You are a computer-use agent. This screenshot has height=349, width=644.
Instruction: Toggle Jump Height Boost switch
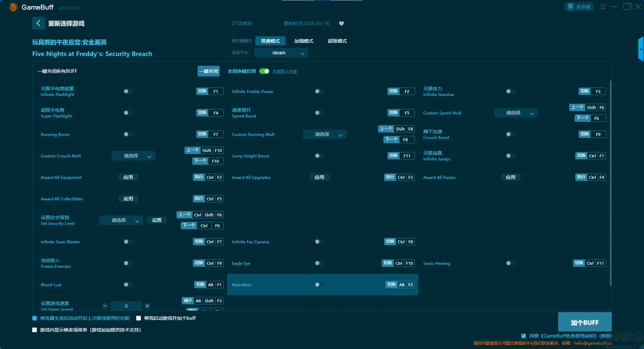tap(319, 156)
